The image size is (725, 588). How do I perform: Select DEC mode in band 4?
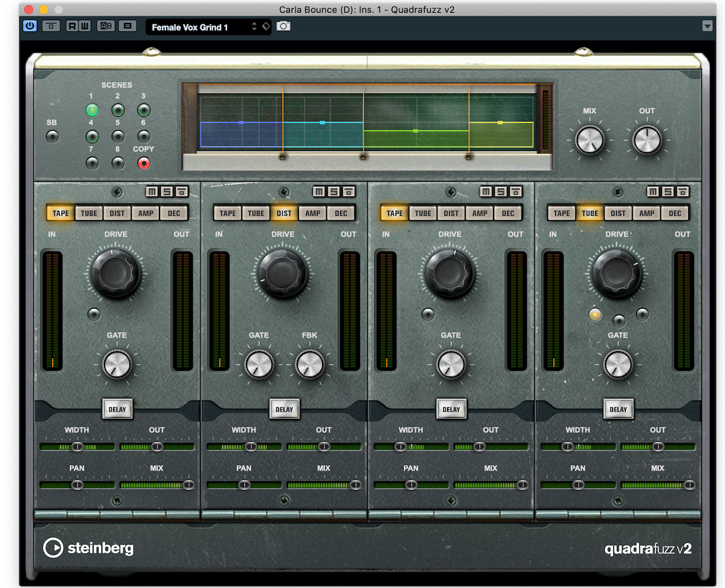(675, 213)
